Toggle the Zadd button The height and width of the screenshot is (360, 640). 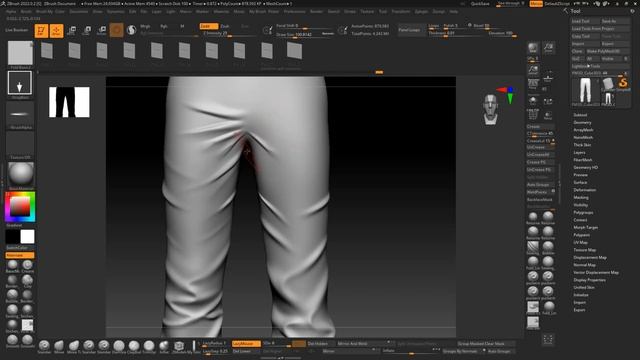coord(208,26)
